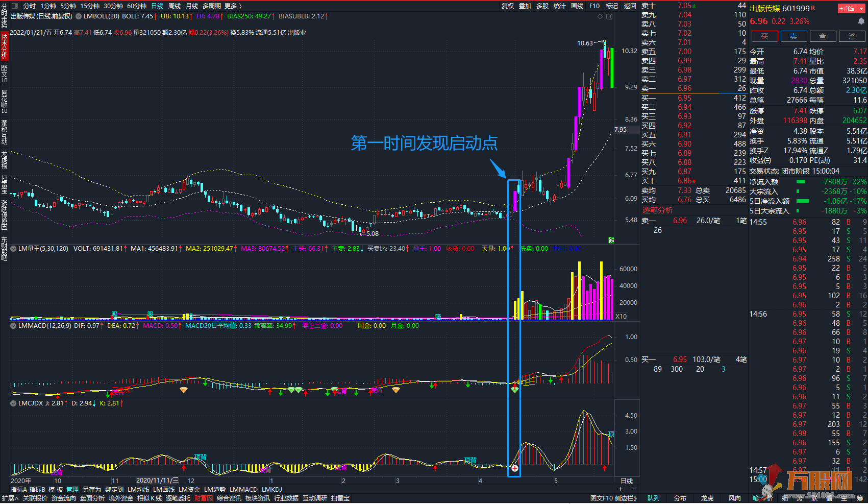Open the 统计 statistics tool
Viewport: 868px width, 504px height.
[560, 6]
